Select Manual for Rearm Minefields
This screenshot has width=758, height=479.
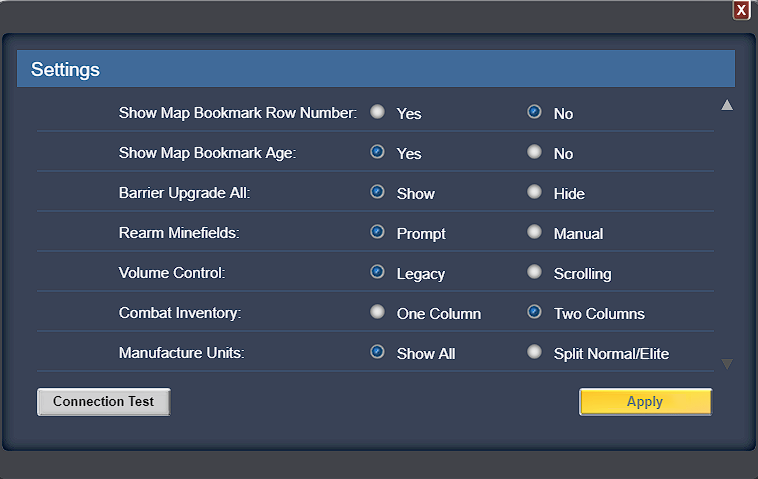pos(534,232)
